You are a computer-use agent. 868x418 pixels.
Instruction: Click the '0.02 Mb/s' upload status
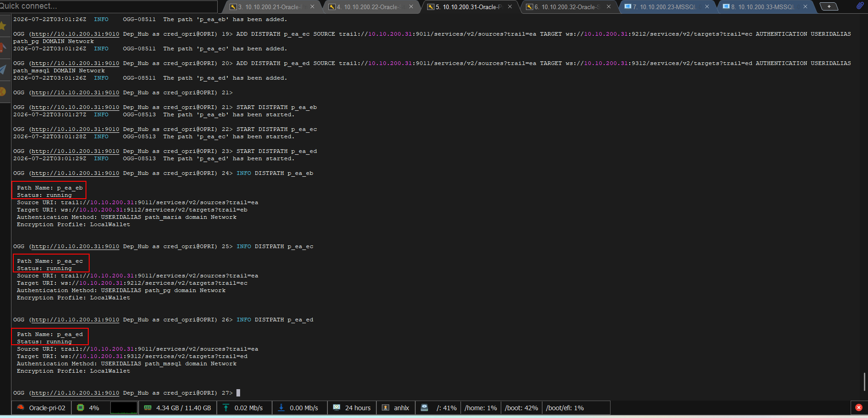tap(249, 408)
